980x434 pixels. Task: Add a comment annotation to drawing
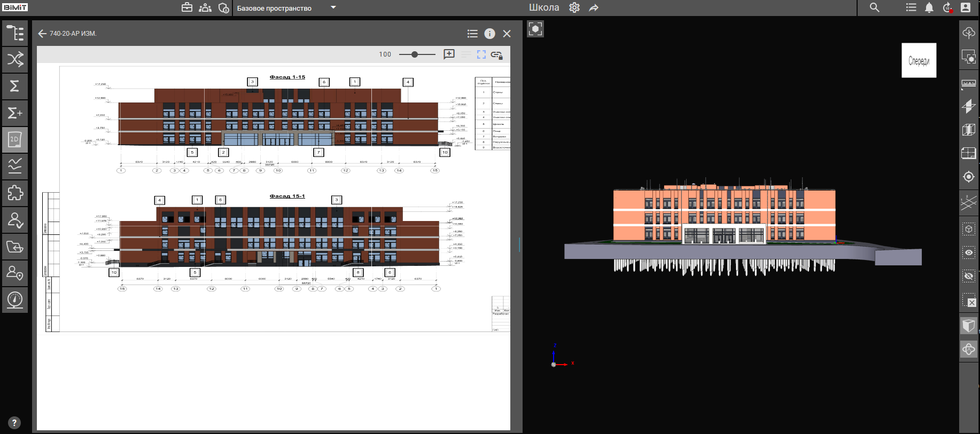(449, 54)
